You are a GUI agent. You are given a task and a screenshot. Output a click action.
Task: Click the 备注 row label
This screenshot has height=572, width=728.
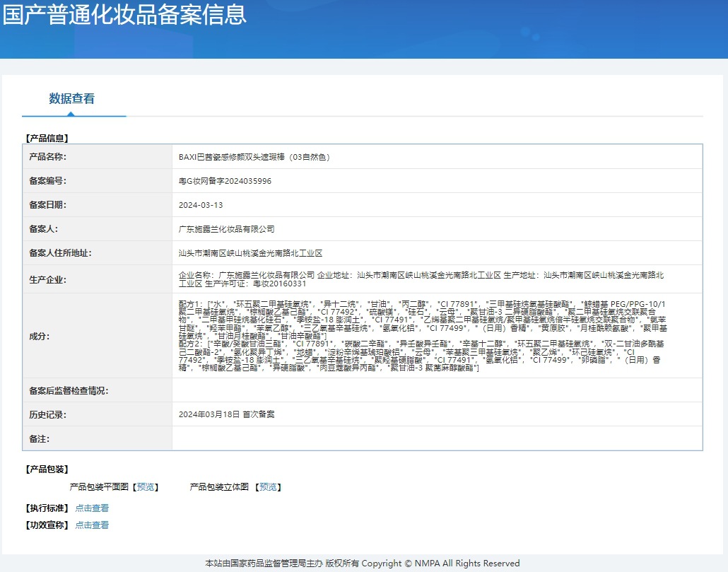(40, 439)
